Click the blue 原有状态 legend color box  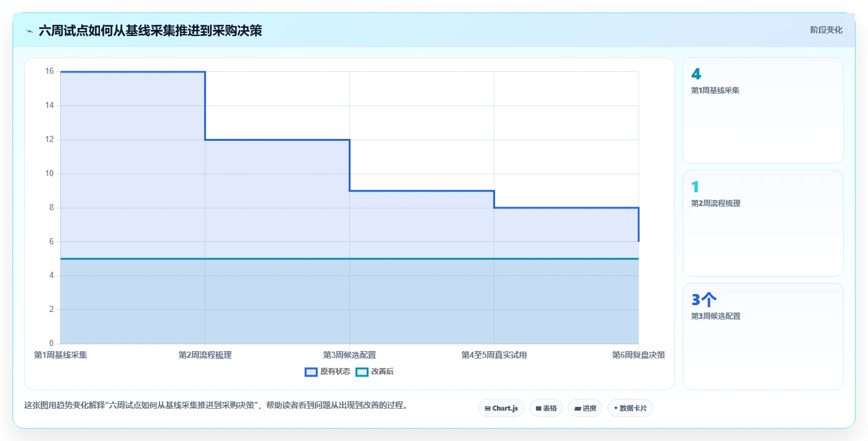(311, 372)
